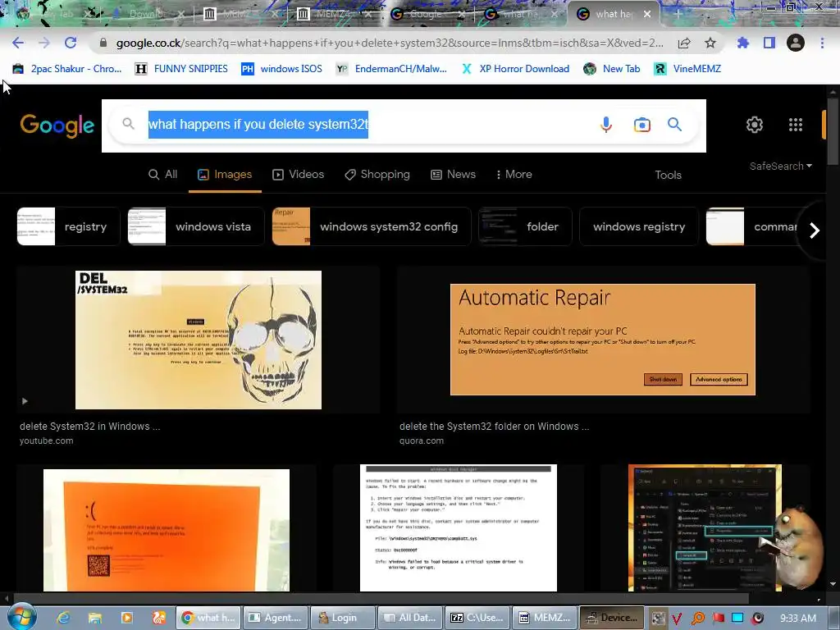Close the active 'what hap' tab
840x630 pixels.
point(647,14)
